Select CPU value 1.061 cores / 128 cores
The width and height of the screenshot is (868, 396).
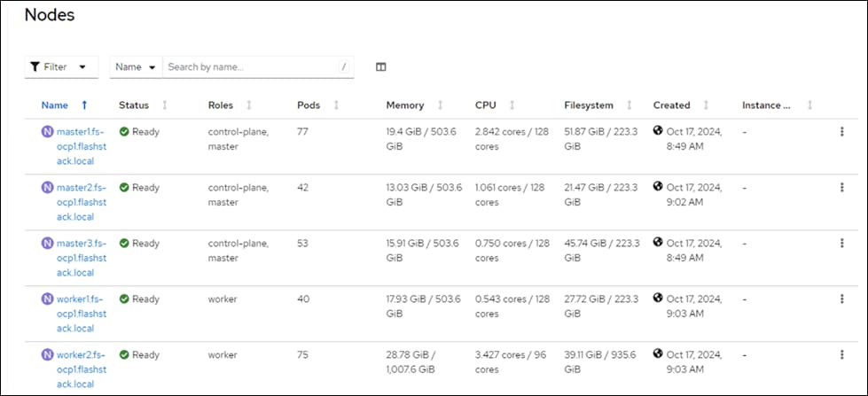[x=510, y=195]
